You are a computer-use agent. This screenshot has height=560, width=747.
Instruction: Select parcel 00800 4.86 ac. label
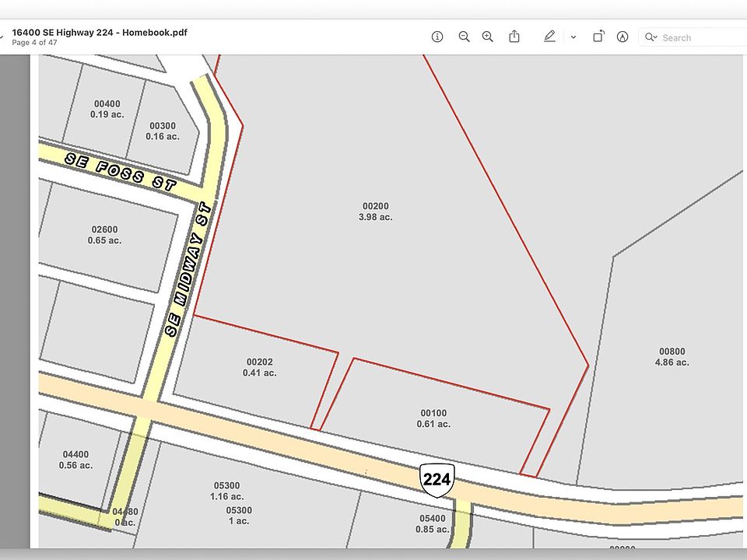(x=672, y=357)
